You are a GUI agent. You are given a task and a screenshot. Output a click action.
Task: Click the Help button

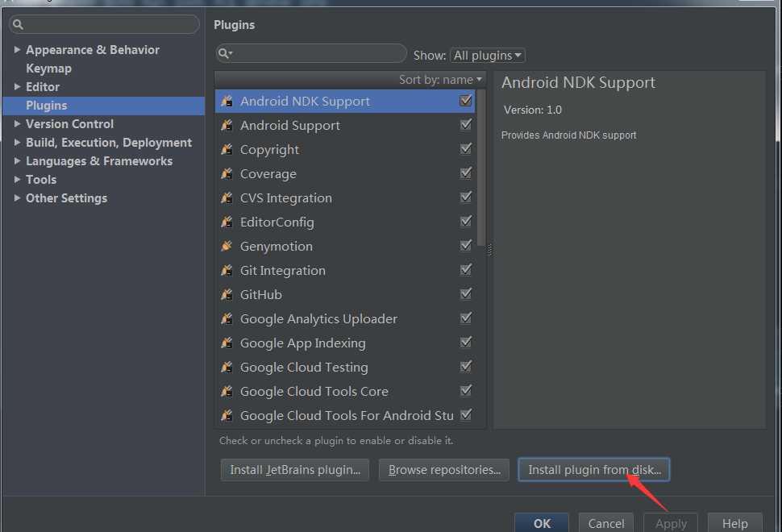734,522
